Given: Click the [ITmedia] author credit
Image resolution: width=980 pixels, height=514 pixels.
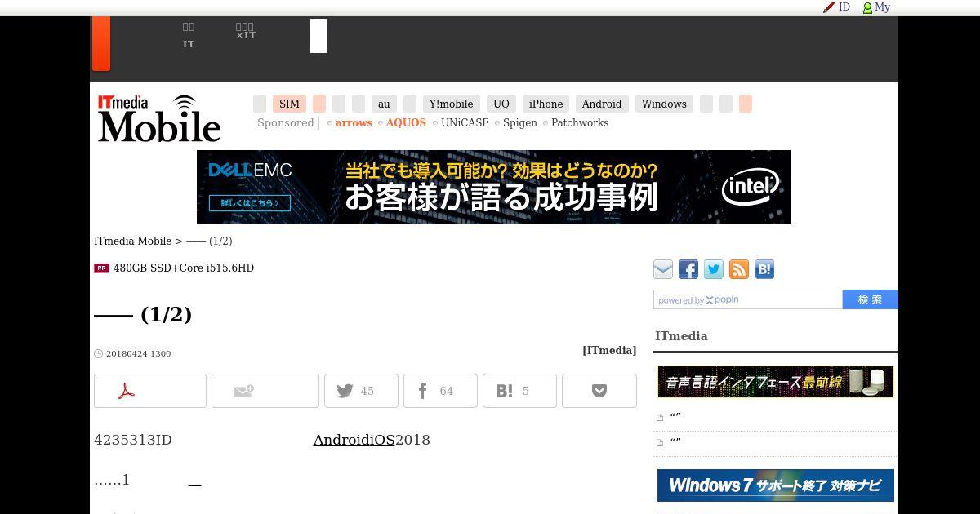Looking at the screenshot, I should [609, 350].
